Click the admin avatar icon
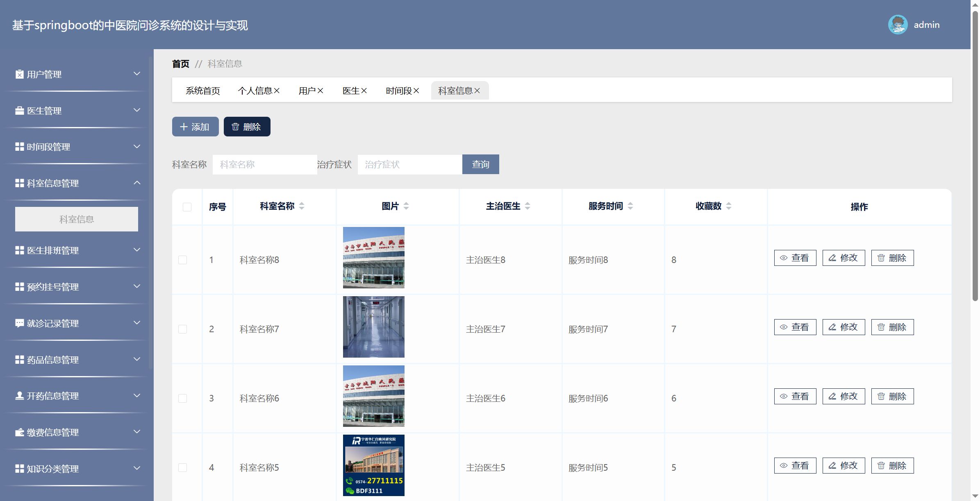 pyautogui.click(x=898, y=25)
